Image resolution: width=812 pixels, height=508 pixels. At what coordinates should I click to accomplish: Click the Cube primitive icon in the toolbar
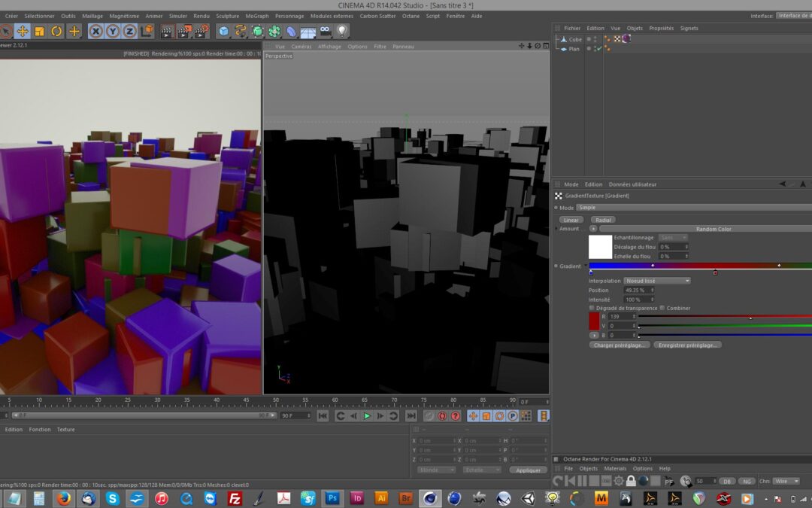pos(223,31)
